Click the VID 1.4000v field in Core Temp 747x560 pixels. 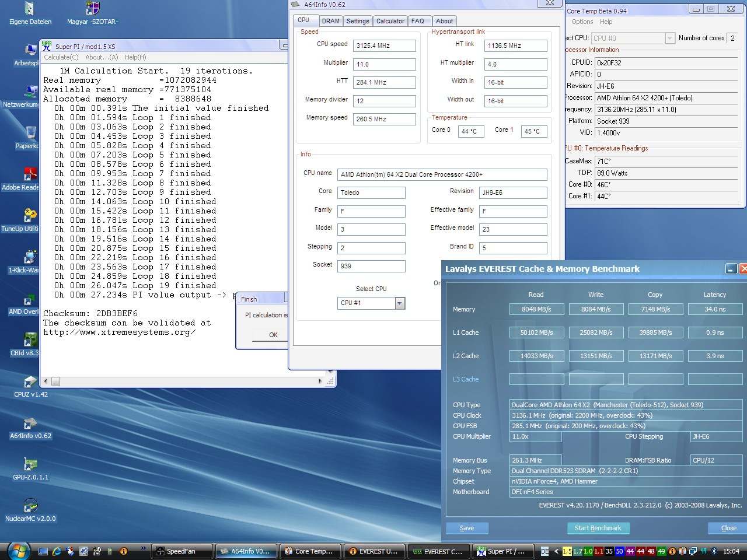click(x=668, y=133)
